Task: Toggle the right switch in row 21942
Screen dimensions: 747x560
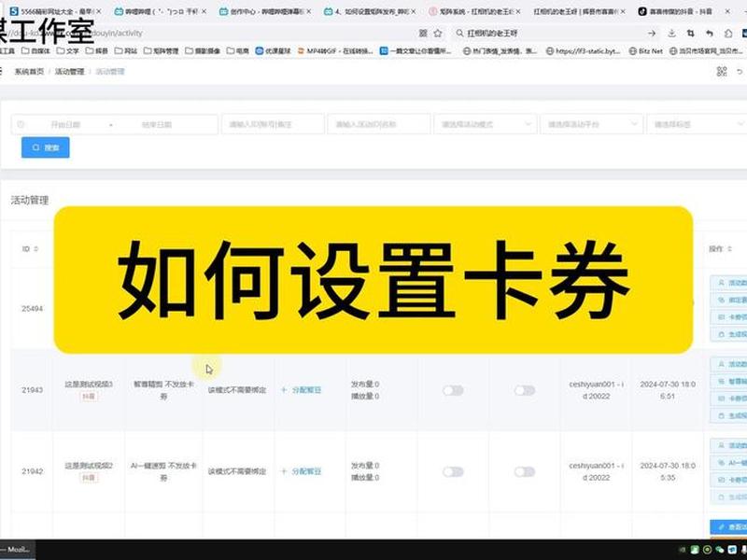Action: (525, 472)
